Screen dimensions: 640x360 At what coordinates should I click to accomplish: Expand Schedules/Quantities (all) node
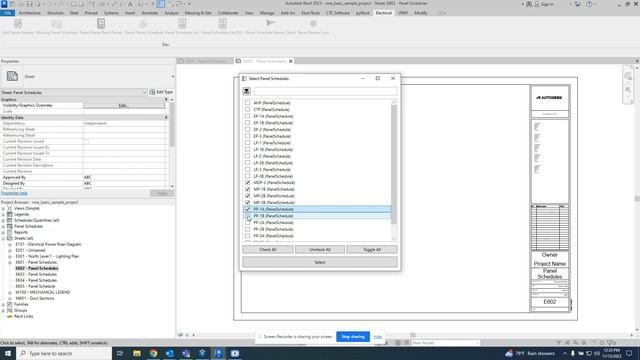(x=3, y=220)
